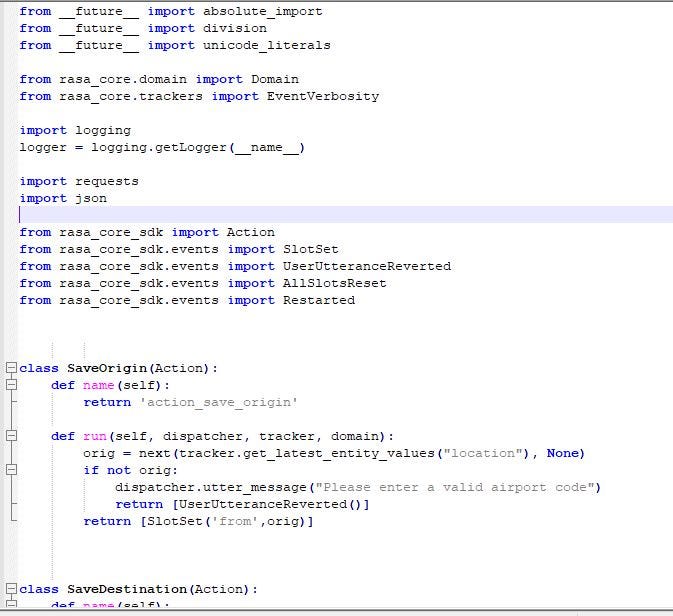This screenshot has width=673, height=616.
Task: Click 'UserUtteranceReverted' in the import line
Action: 367,267
